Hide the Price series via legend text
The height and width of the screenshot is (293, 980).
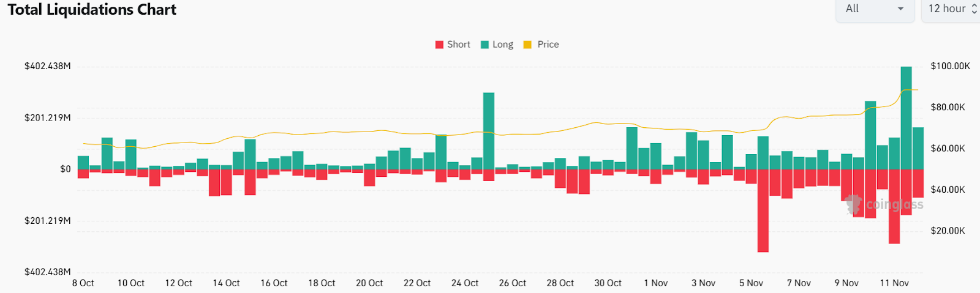[548, 45]
